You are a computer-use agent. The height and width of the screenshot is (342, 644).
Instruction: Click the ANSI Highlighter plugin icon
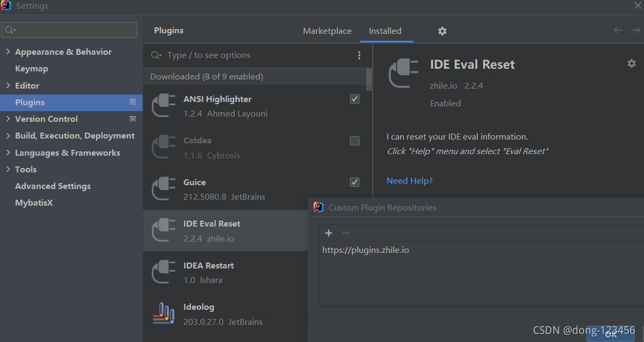164,106
